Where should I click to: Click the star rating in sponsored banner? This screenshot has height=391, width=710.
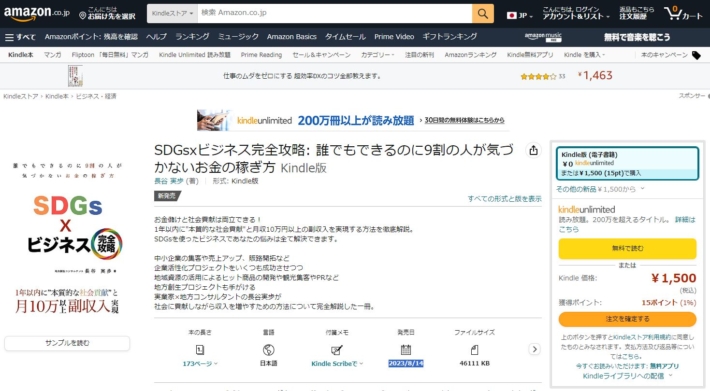(x=538, y=76)
